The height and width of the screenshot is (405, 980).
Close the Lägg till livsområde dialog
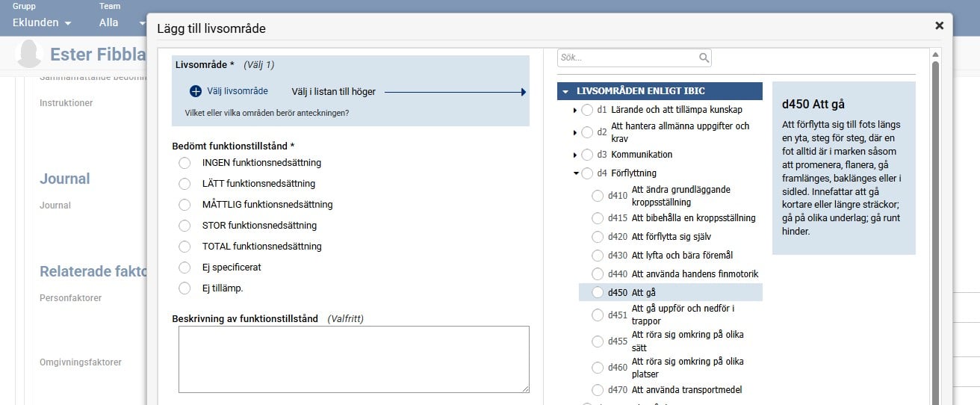(939, 25)
